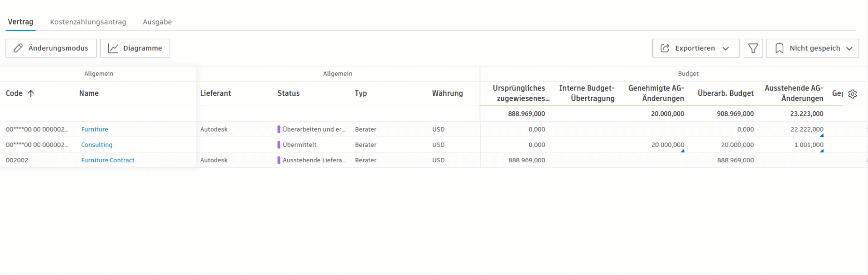Open table column settings gear
This screenshot has height=275, width=868.
[x=853, y=94]
